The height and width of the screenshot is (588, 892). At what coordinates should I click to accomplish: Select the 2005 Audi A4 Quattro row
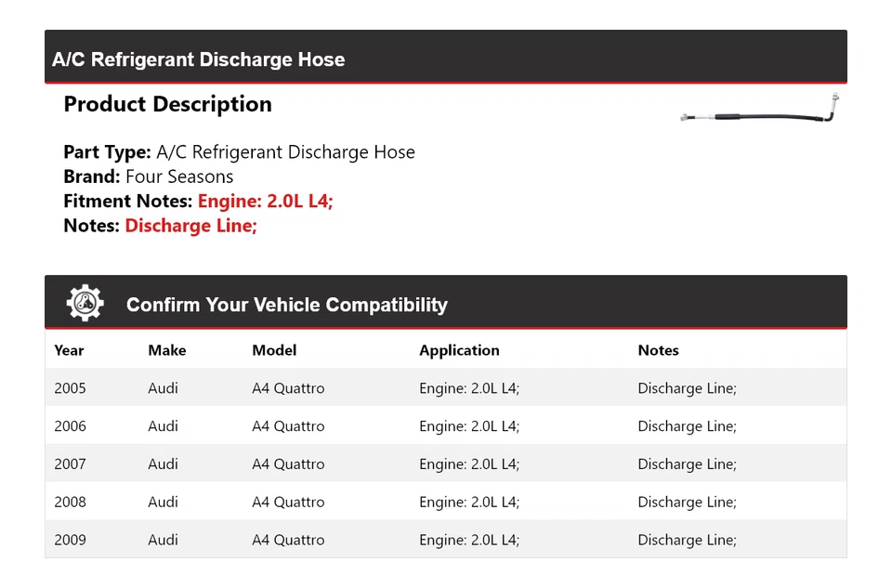coord(446,387)
